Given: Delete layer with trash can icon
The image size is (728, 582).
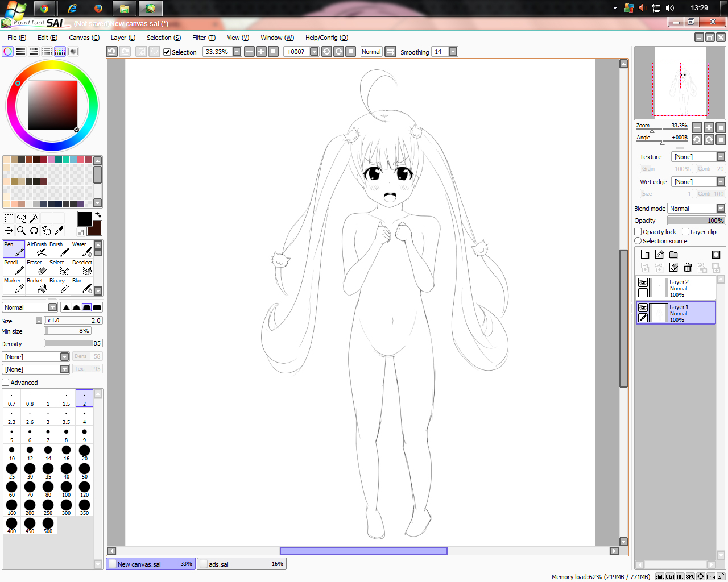Looking at the screenshot, I should point(688,267).
